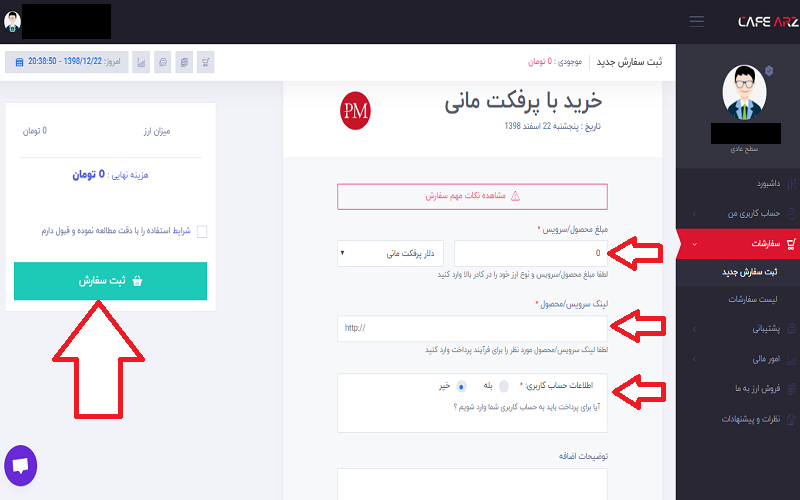Click the chart icon beside امور مالی

791,359
